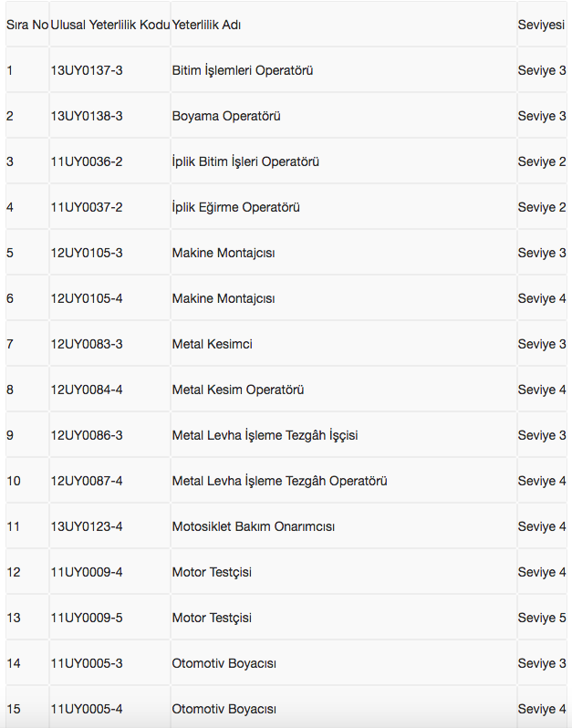Click the code 11UY0005-3
Viewport: 572px width, 728px height.
(87, 663)
